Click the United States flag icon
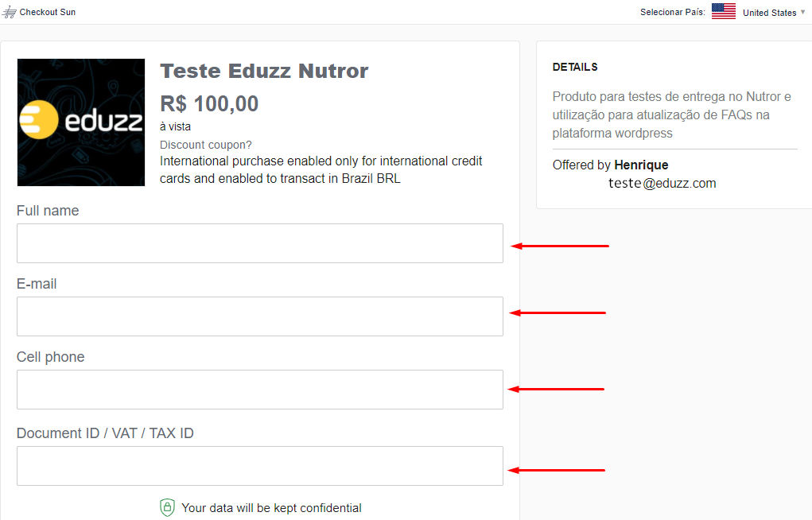 click(724, 11)
